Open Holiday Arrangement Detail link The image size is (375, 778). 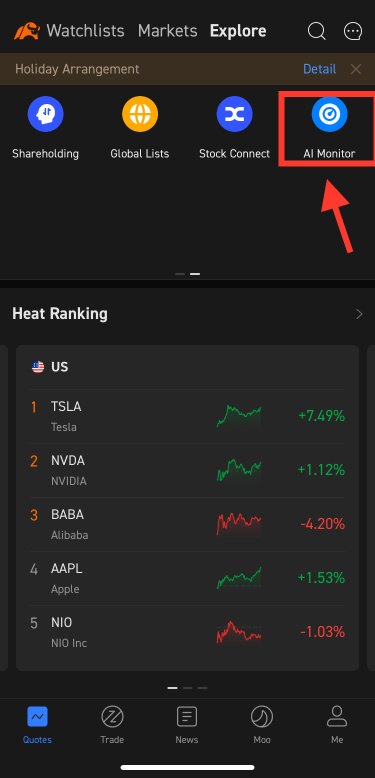[319, 69]
